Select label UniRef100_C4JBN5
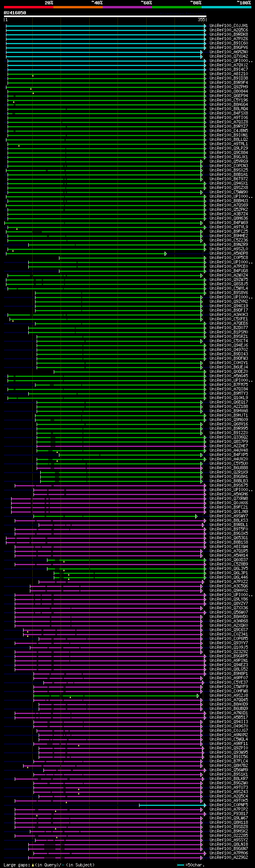Image resolution: width=255 pixels, height=868 pixels. 229,131
